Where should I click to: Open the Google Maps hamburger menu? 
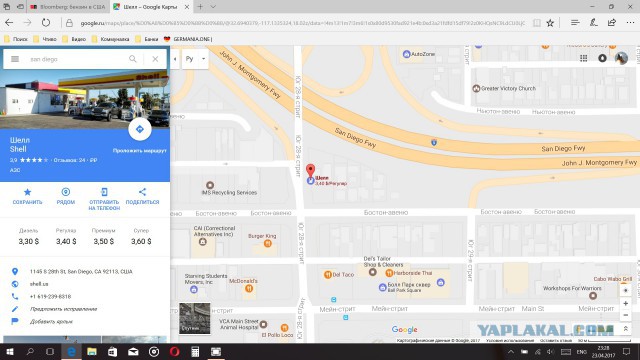click(15, 59)
